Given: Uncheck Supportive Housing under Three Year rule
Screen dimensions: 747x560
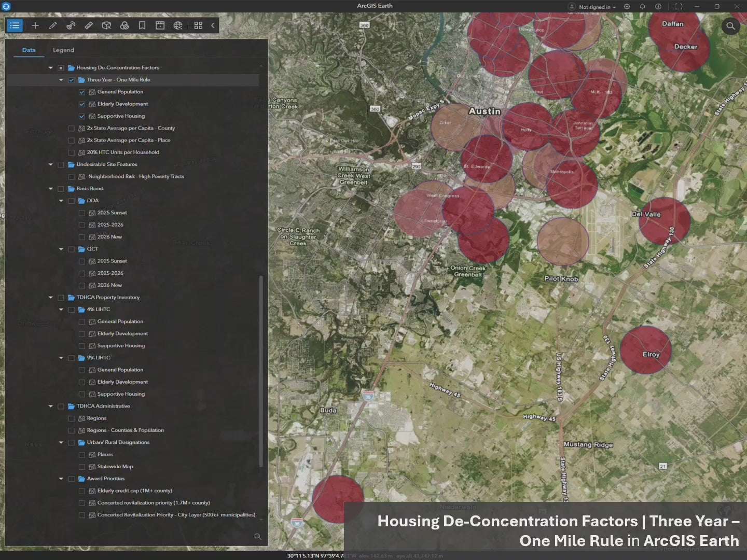Looking at the screenshot, I should [82, 116].
